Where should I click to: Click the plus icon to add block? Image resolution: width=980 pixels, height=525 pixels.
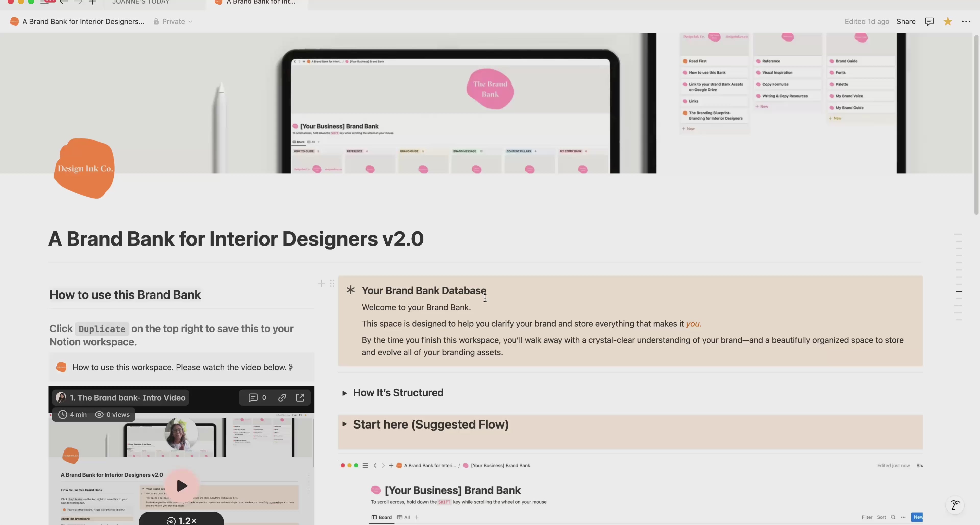322,283
